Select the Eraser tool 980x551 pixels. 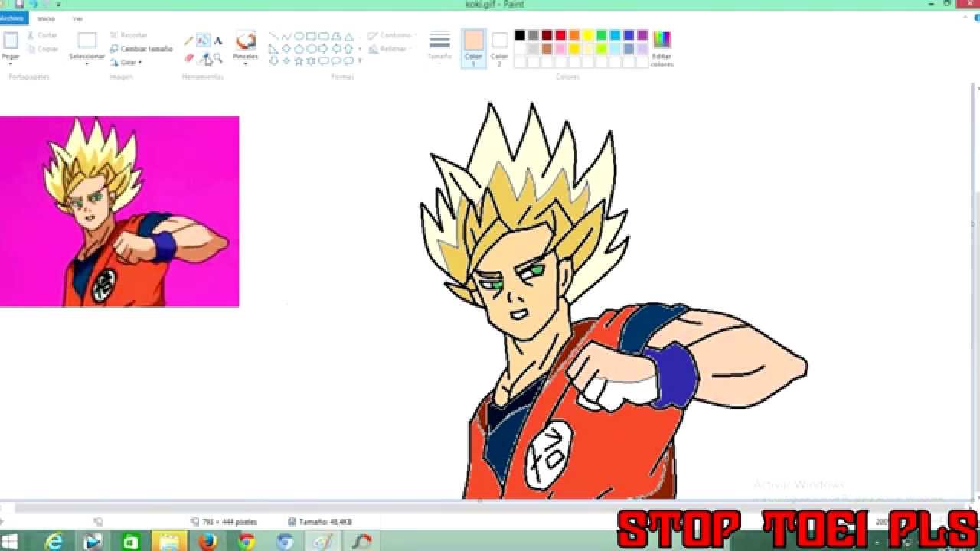click(189, 57)
